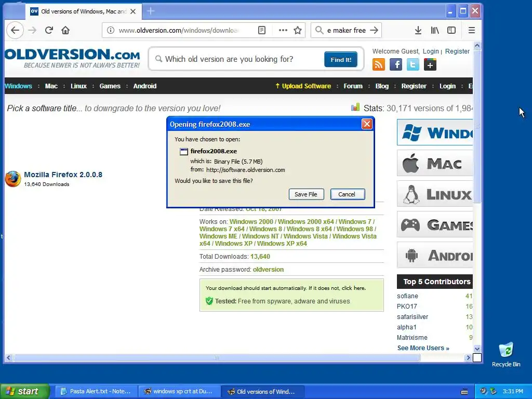This screenshot has height=399, width=532.
Task: Click the Android category banner in sidebar
Action: pos(435,255)
